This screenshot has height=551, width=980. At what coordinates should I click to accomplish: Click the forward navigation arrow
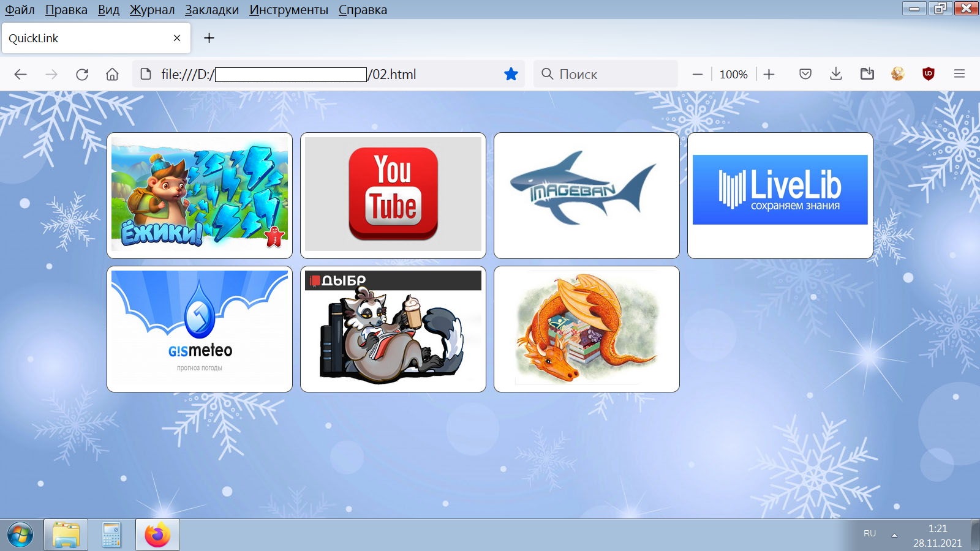coord(51,74)
